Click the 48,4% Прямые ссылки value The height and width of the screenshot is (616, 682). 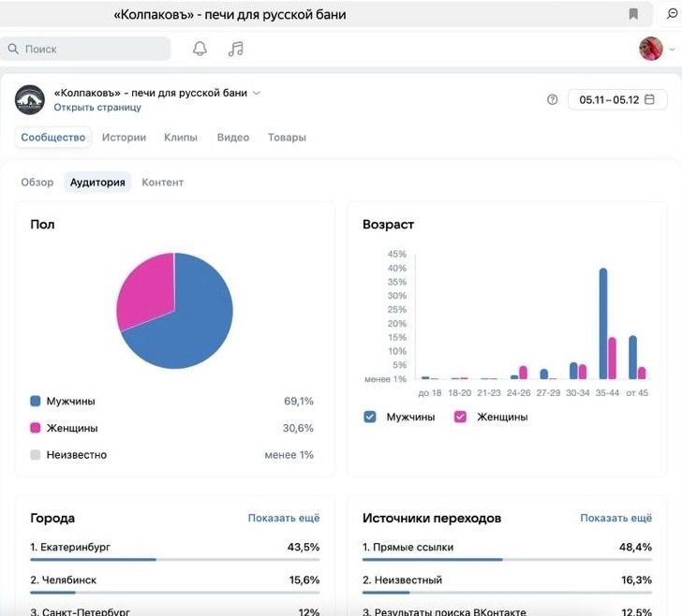[635, 547]
